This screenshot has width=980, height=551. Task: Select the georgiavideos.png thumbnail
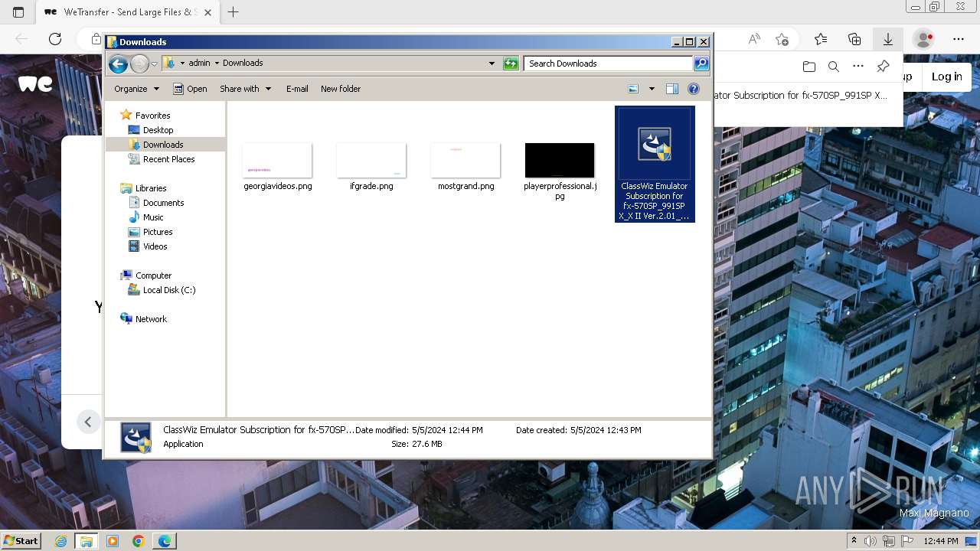[277, 160]
